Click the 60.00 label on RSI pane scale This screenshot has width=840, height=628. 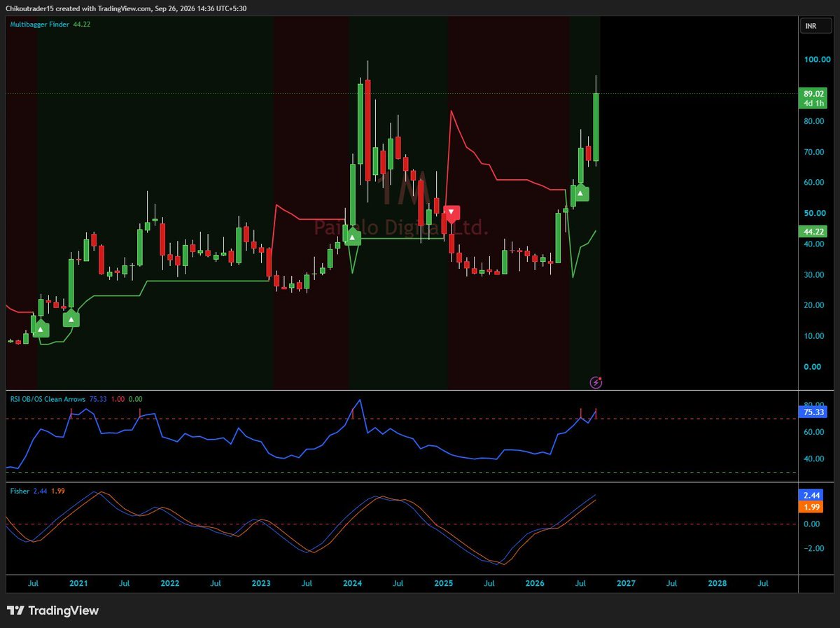tap(815, 433)
